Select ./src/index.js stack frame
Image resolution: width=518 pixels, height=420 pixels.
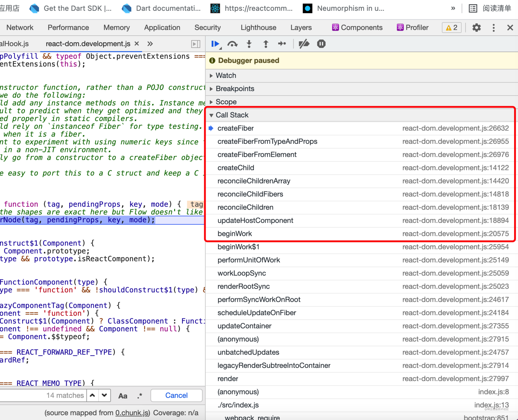coord(362,405)
